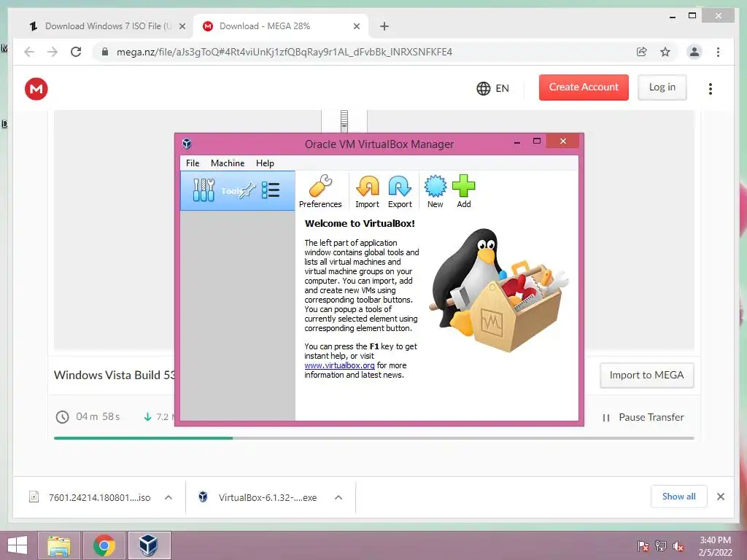Screen dimensions: 747x560
Task: Open the Action Center flag tray icon
Action: coord(643,546)
